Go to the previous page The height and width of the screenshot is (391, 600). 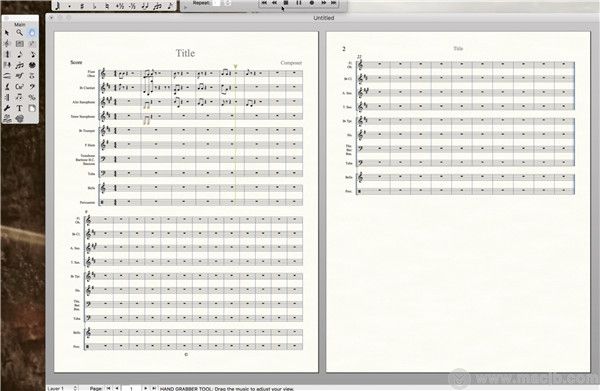(117, 388)
